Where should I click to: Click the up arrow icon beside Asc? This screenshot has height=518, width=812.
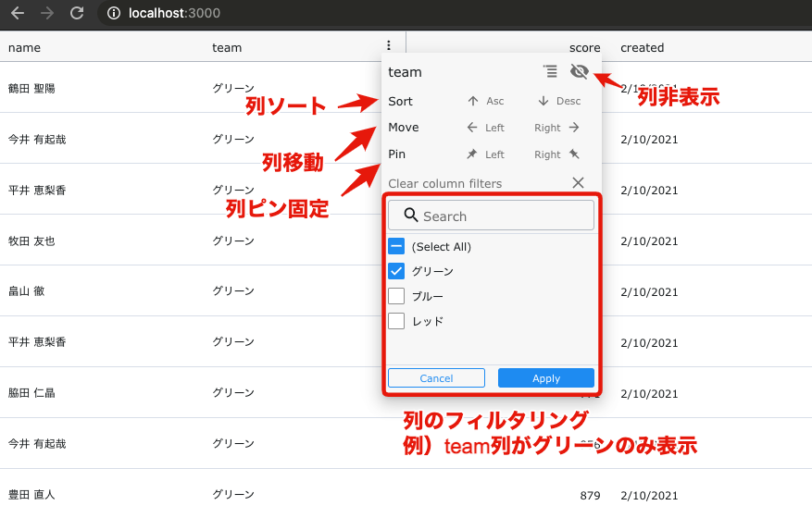[x=473, y=101]
